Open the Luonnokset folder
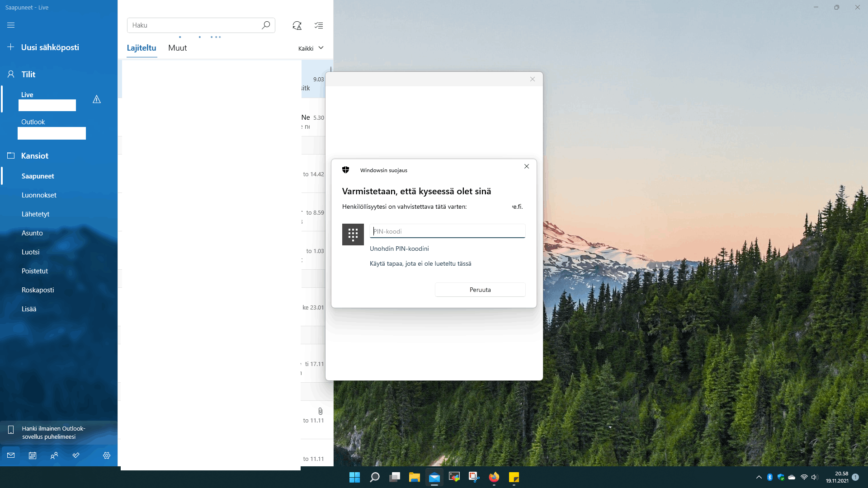Screen dimensions: 868x488 (59, 195)
